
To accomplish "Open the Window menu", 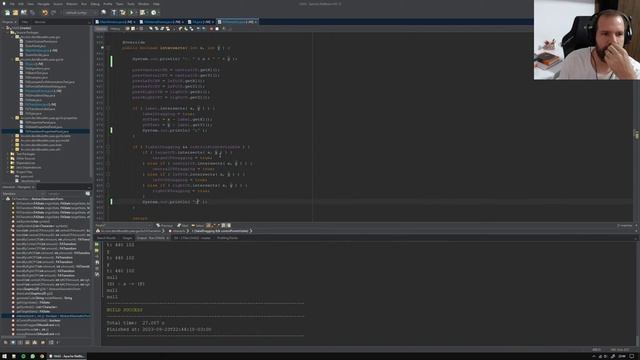I will [143, 4].
